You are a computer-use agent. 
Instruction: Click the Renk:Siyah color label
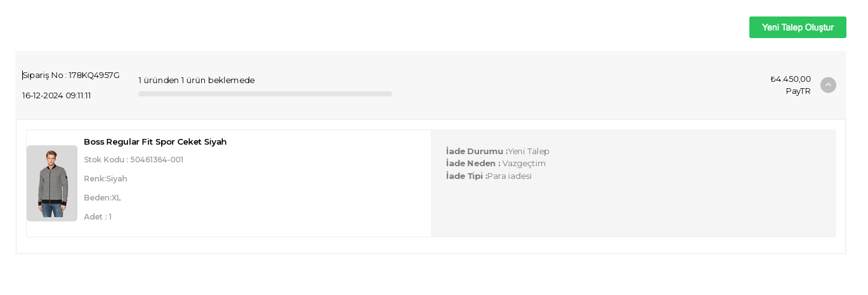tap(105, 178)
